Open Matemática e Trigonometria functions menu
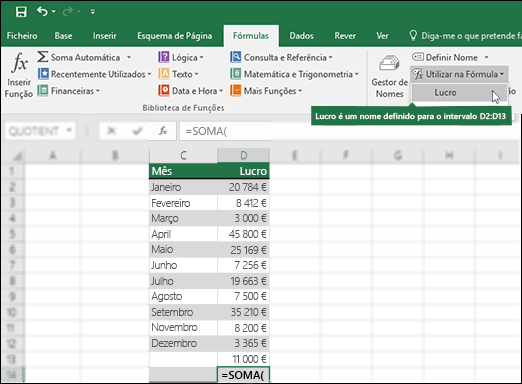 tap(294, 74)
